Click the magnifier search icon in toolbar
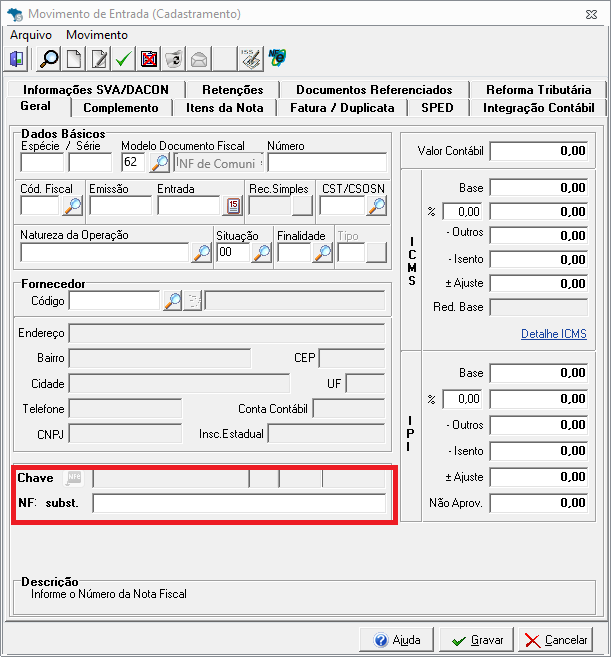 point(48,59)
